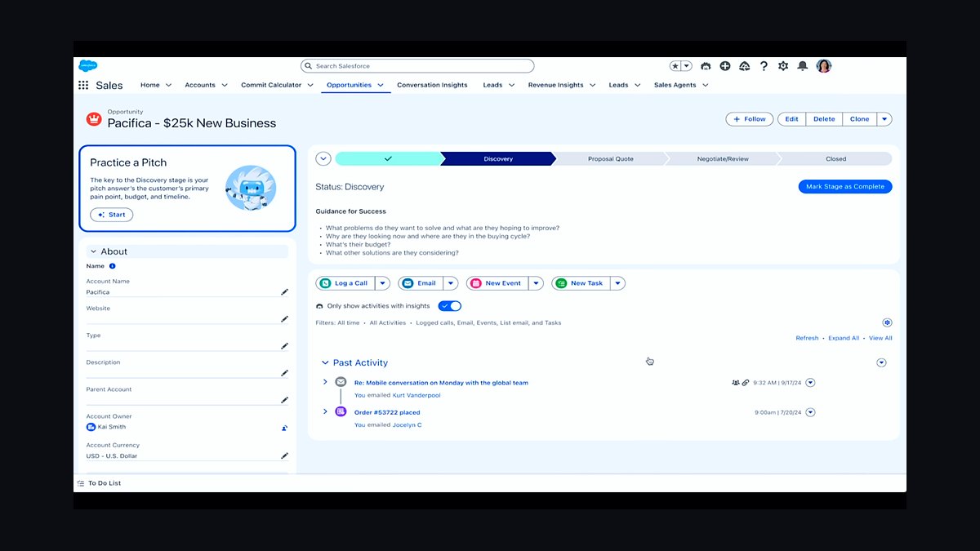Open the user profile avatar
Image resolution: width=980 pixels, height=551 pixels.
[824, 66]
